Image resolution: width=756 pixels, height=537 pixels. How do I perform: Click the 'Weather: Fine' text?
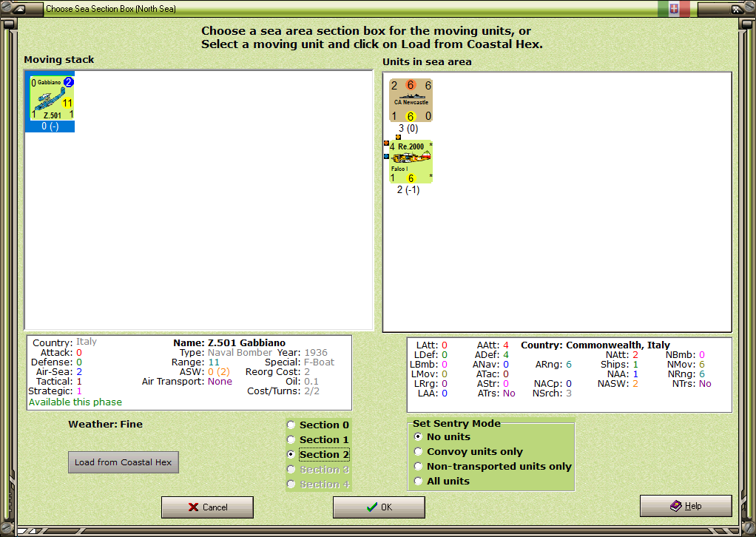click(106, 425)
